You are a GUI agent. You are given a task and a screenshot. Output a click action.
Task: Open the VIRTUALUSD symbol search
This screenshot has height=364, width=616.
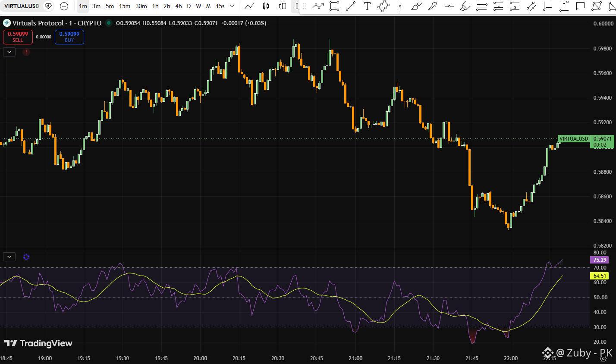(22, 6)
